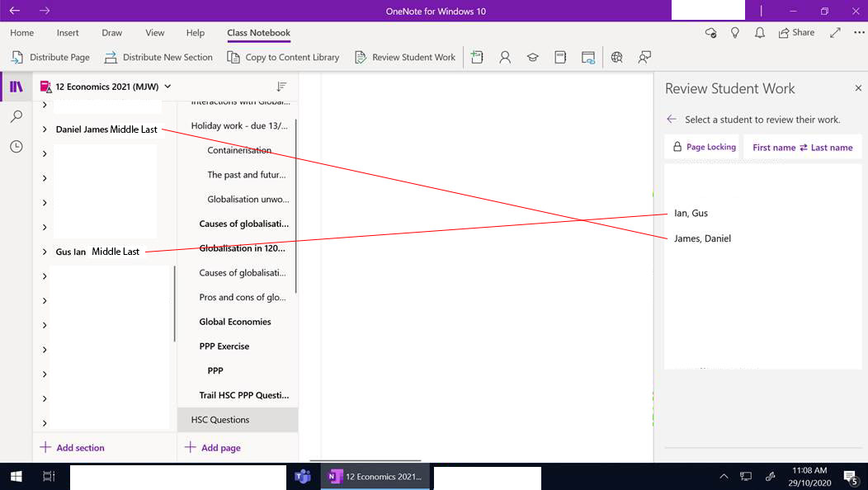Switch to the Draw tab
This screenshot has height=490, width=868.
[112, 33]
